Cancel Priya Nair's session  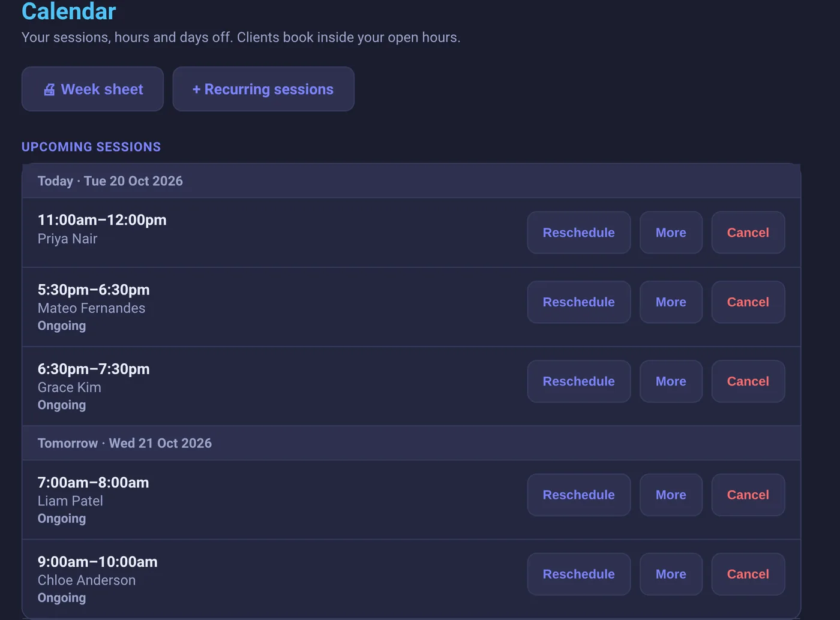748,233
